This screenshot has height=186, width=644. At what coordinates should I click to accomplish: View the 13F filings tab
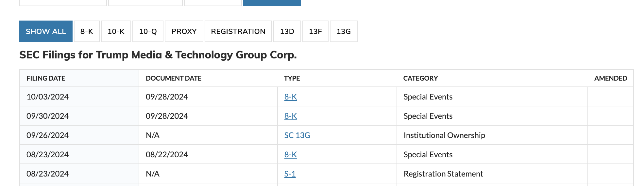(x=315, y=31)
